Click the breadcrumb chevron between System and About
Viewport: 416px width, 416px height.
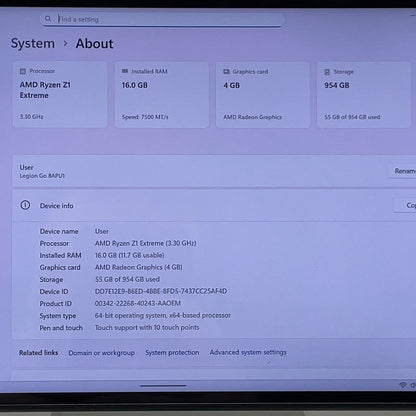pyautogui.click(x=65, y=43)
